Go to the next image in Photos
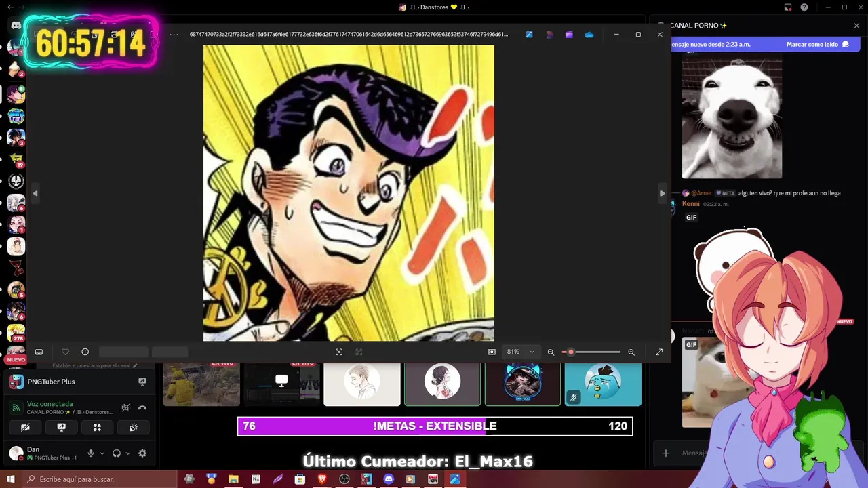 (x=663, y=193)
